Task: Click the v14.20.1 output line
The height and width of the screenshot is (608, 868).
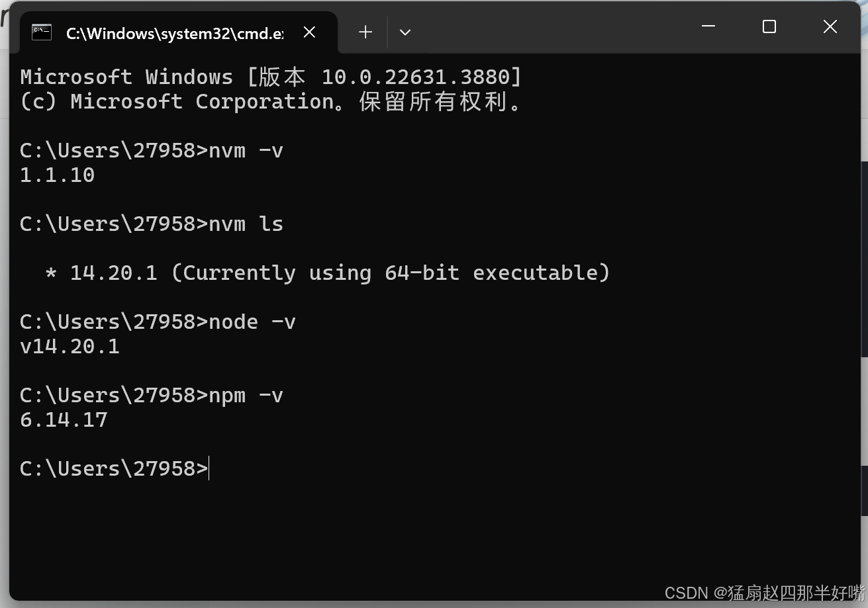Action: pyautogui.click(x=70, y=347)
